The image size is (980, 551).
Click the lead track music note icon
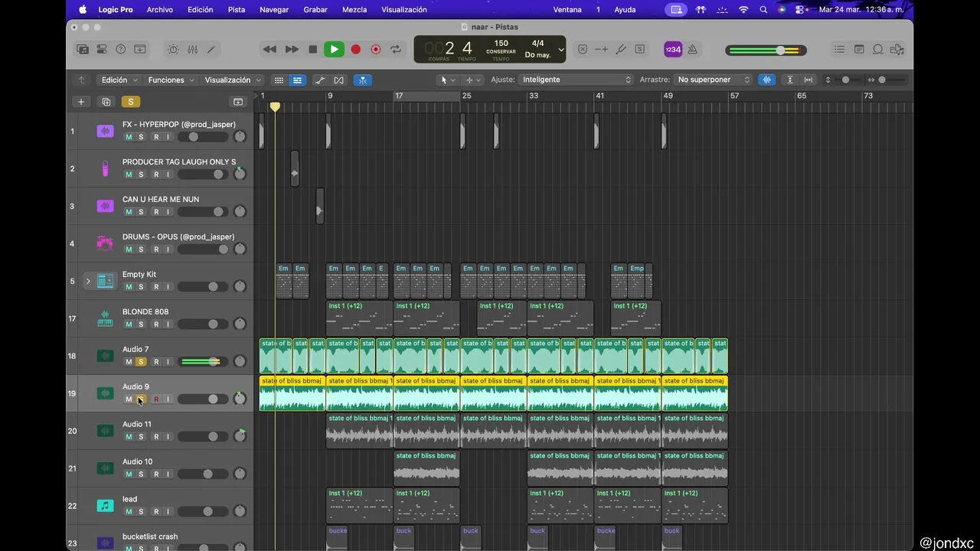point(105,506)
